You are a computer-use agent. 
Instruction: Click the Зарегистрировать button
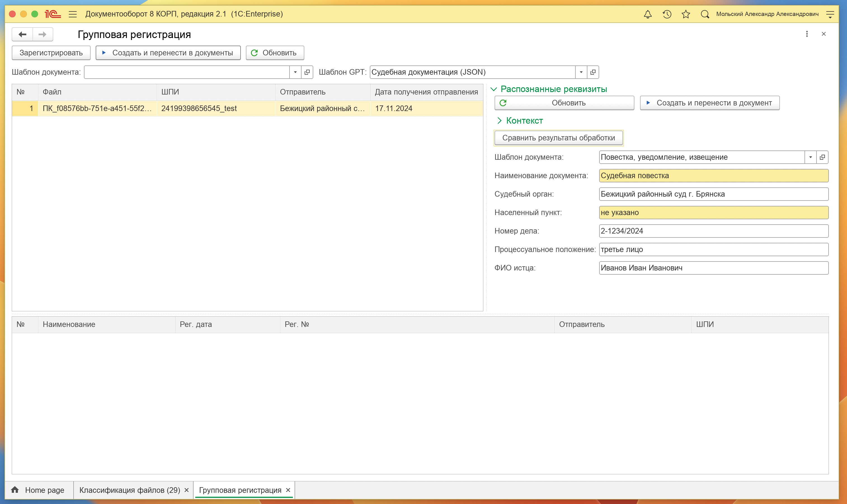coord(51,53)
